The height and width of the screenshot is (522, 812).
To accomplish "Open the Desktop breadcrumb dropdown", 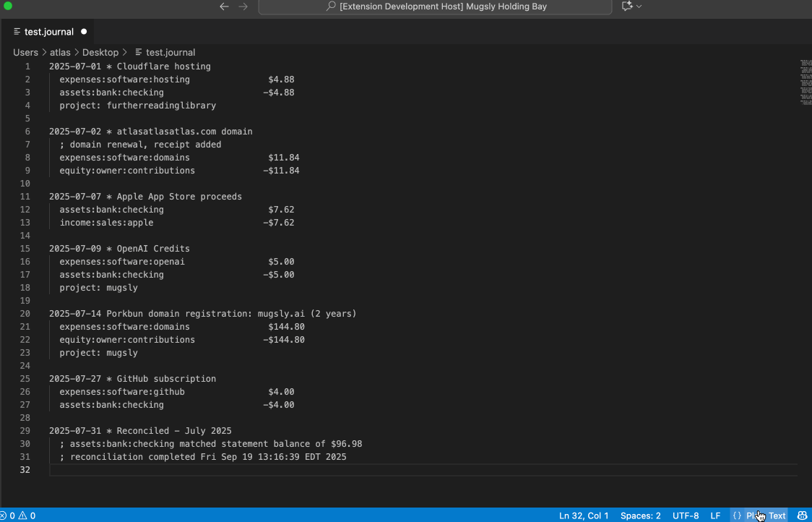I will (x=100, y=52).
